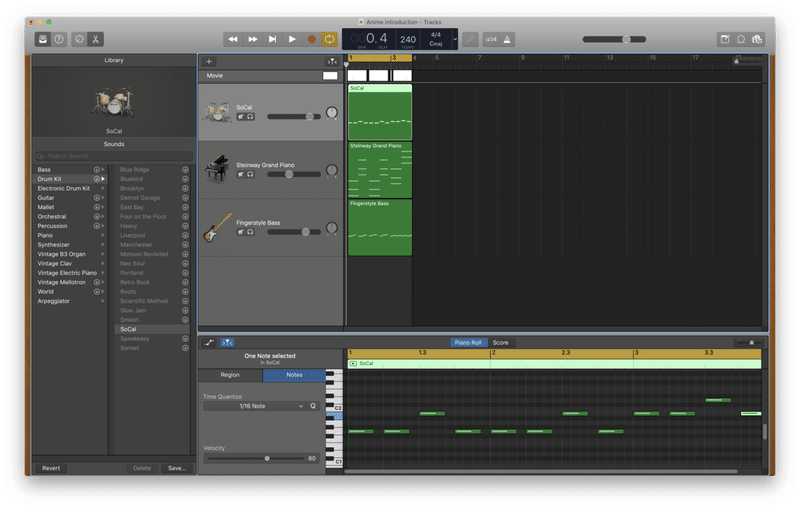Click the Save... button in Library
This screenshot has width=800, height=509.
177,468
